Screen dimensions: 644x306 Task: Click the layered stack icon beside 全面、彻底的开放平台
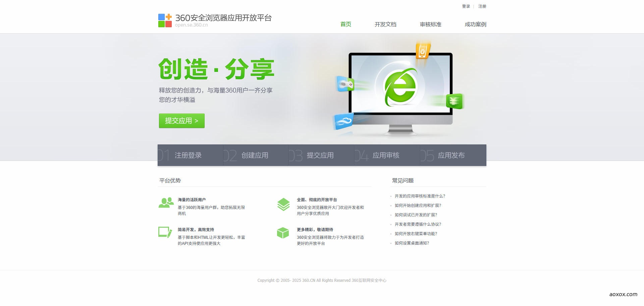click(x=284, y=204)
